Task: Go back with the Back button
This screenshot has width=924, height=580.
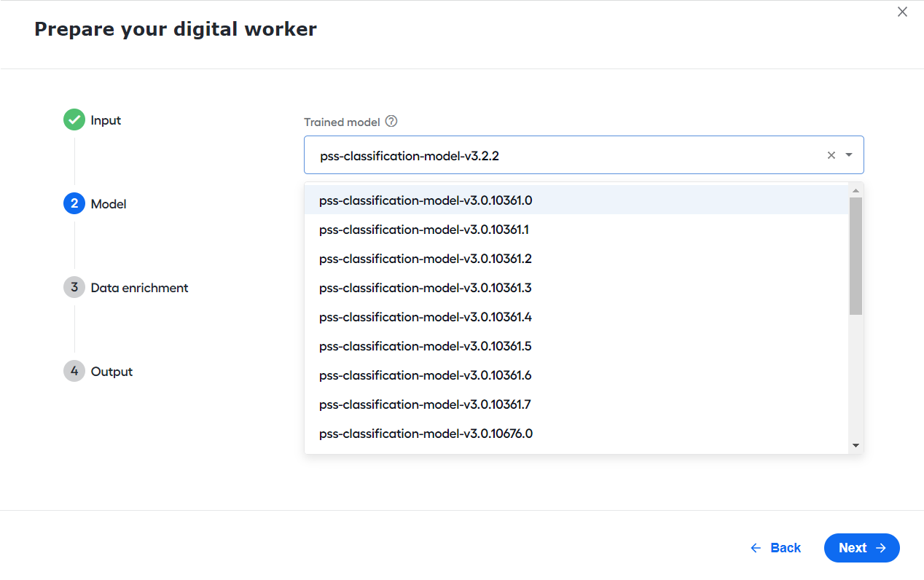Action: pyautogui.click(x=775, y=548)
